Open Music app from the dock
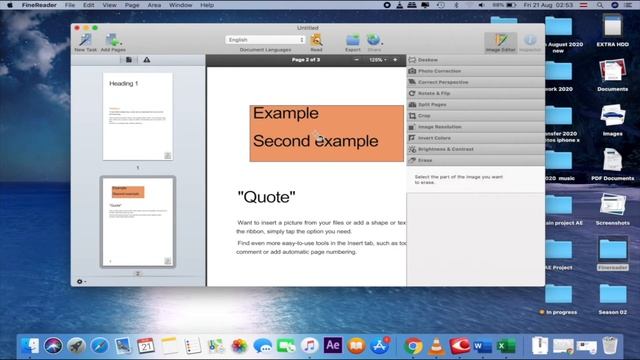The image size is (640, 360). click(x=309, y=346)
